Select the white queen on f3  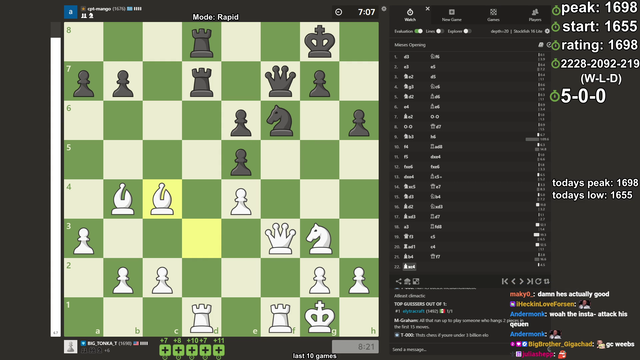280,238
